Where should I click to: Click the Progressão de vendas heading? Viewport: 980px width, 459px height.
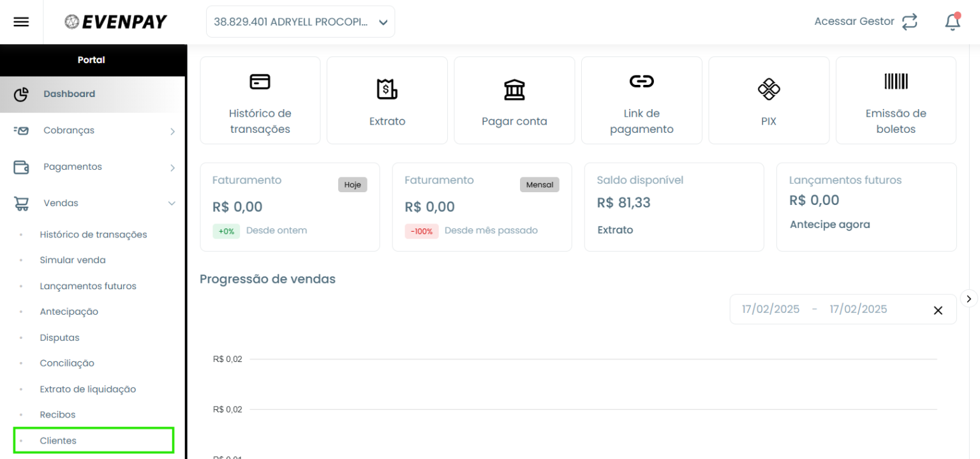tap(267, 279)
